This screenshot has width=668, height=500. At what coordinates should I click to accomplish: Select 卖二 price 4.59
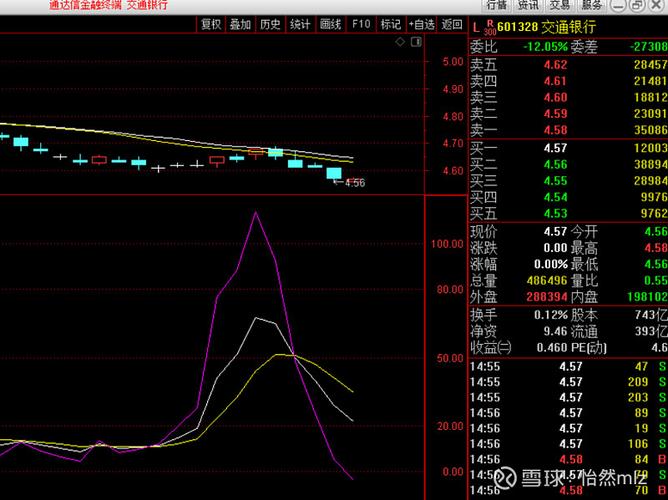[x=555, y=114]
